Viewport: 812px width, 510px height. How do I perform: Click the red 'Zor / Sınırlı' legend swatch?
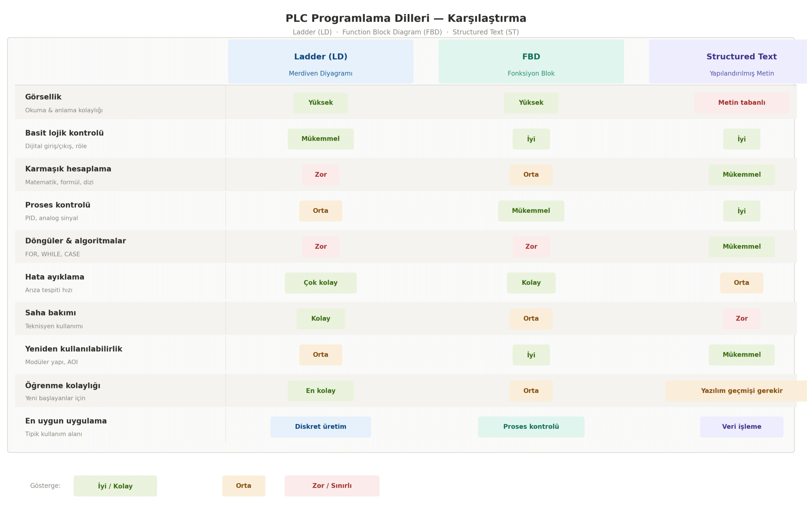(332, 486)
